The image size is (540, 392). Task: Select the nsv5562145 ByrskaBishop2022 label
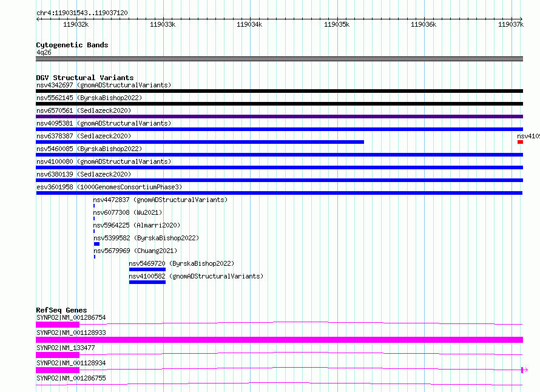pyautogui.click(x=89, y=98)
